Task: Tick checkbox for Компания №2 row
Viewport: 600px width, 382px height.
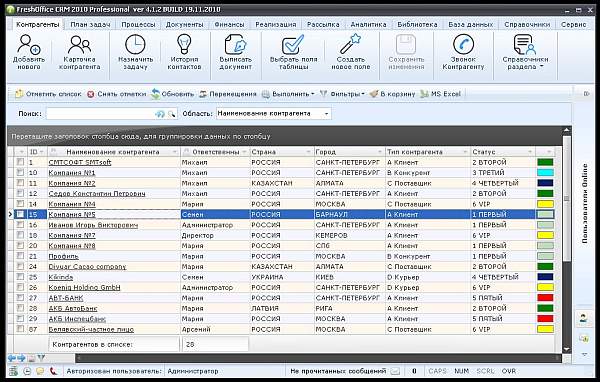Action: tap(20, 183)
